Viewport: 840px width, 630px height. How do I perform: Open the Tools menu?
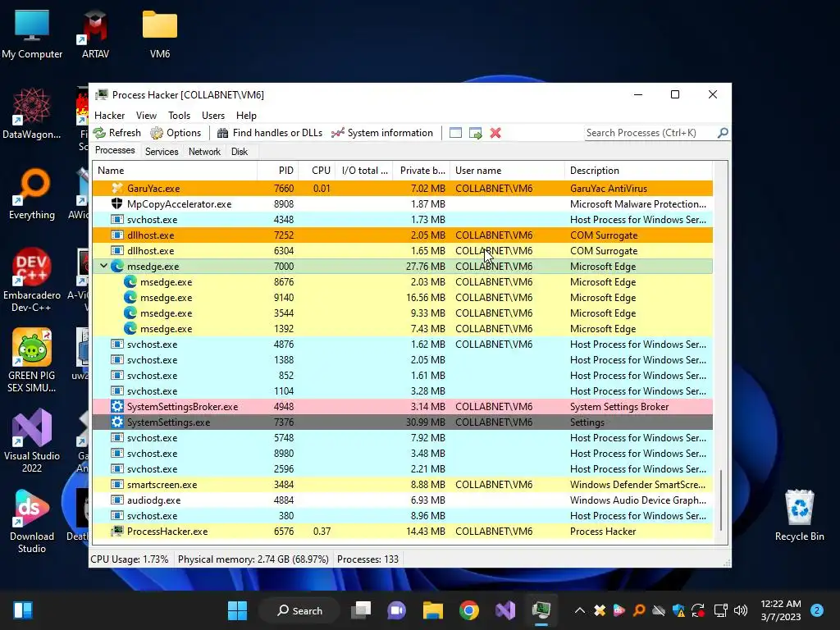pos(179,115)
